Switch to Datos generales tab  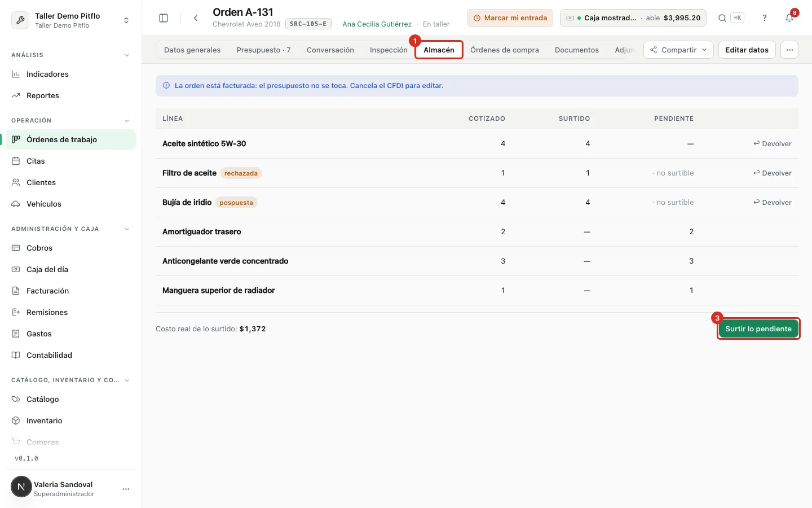192,50
